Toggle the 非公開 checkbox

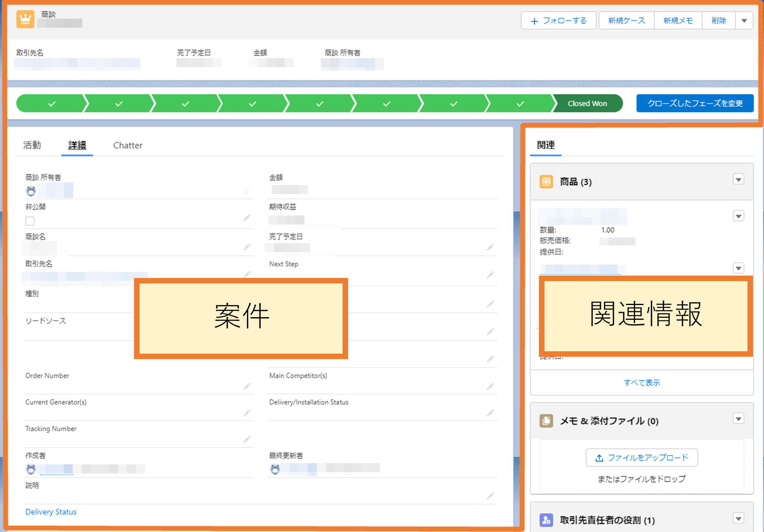tap(30, 221)
